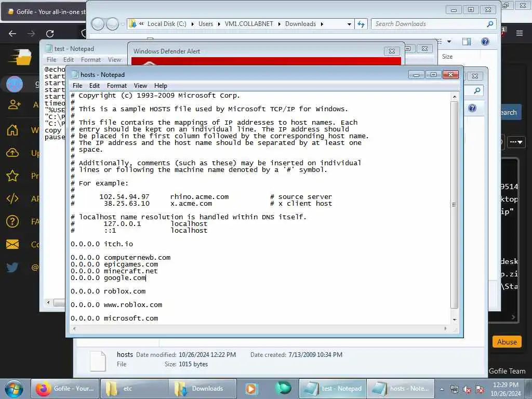This screenshot has width=532, height=399.
Task: Click VM1.COLLABNET in the address breadcrumb
Action: coord(249,24)
